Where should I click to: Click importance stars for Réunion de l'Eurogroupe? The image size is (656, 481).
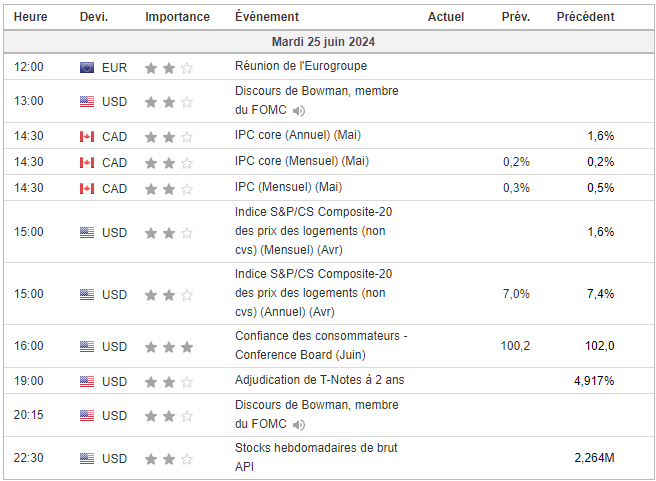(x=169, y=68)
